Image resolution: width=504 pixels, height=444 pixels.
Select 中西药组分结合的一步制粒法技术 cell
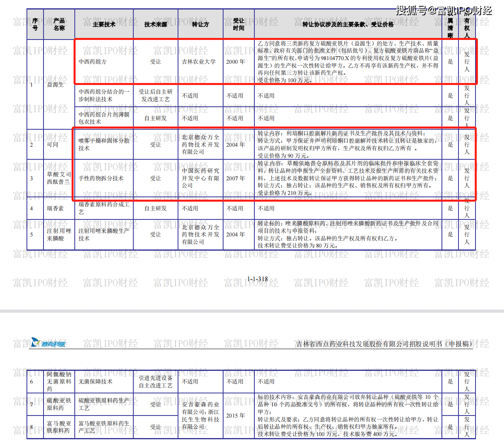(104, 95)
